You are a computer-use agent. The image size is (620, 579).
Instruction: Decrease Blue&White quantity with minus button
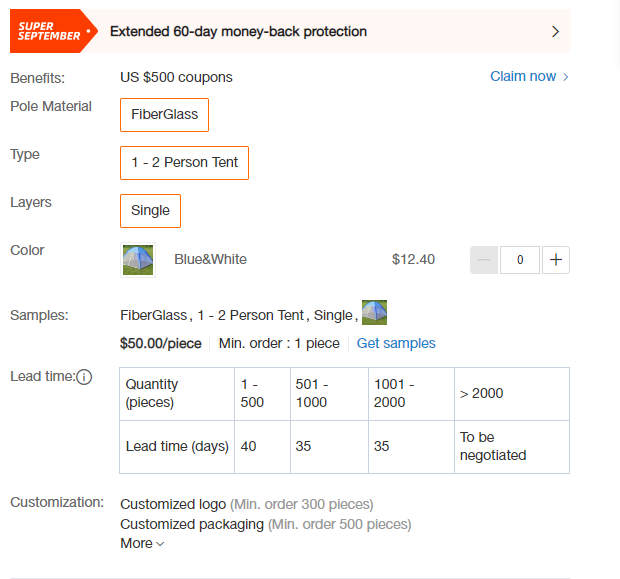(x=484, y=260)
